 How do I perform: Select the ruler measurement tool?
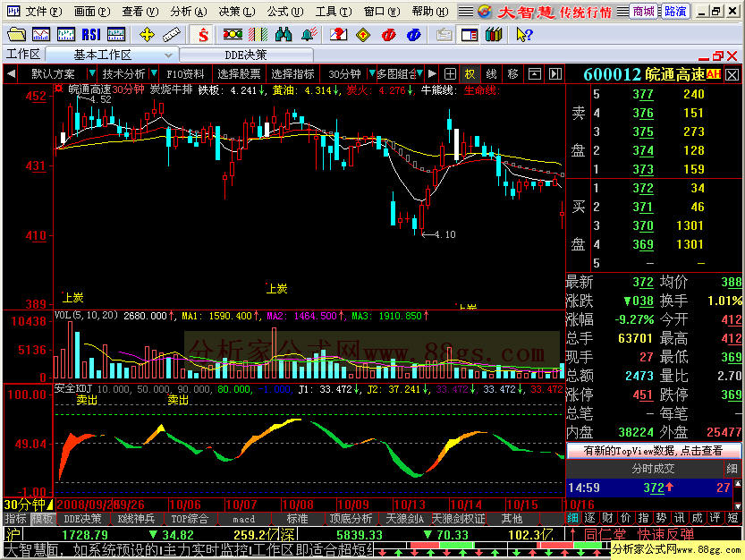tap(171, 35)
